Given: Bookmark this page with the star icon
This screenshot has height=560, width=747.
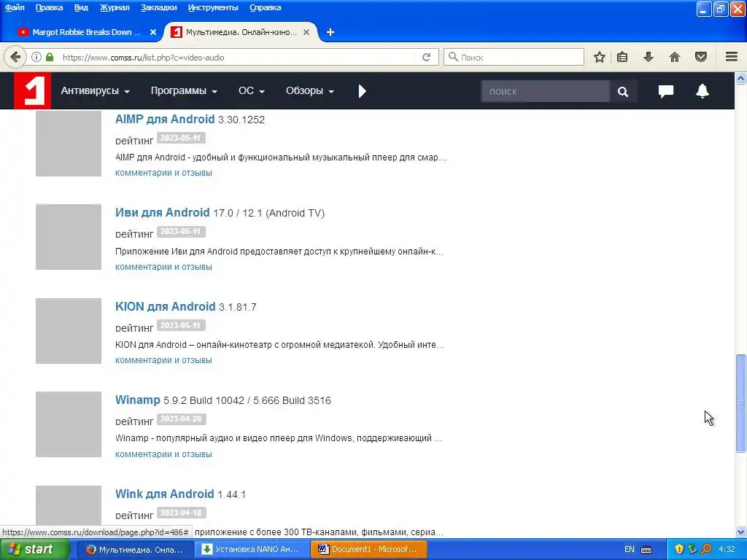Looking at the screenshot, I should point(600,57).
